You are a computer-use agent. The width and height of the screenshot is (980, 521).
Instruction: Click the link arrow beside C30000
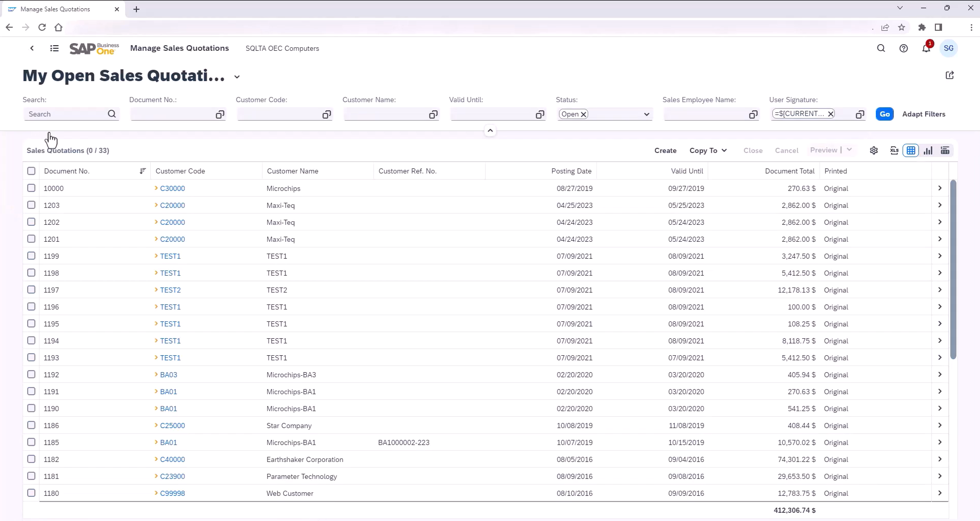156,188
